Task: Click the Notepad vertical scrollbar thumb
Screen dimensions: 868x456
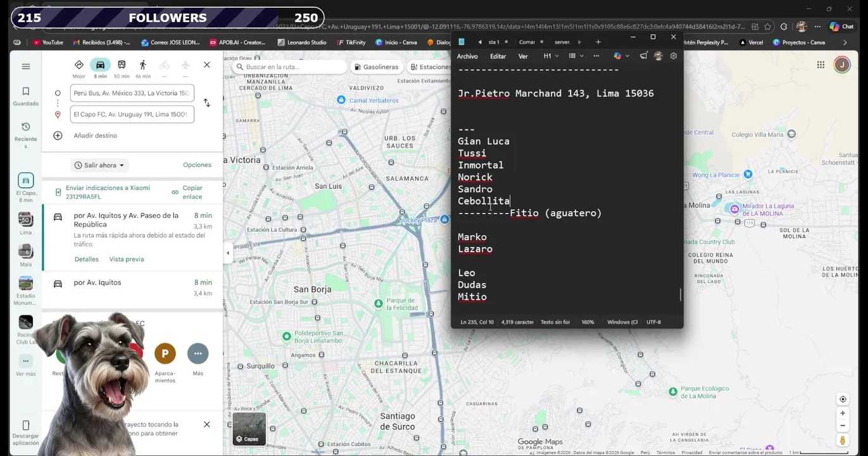Action: (x=681, y=295)
